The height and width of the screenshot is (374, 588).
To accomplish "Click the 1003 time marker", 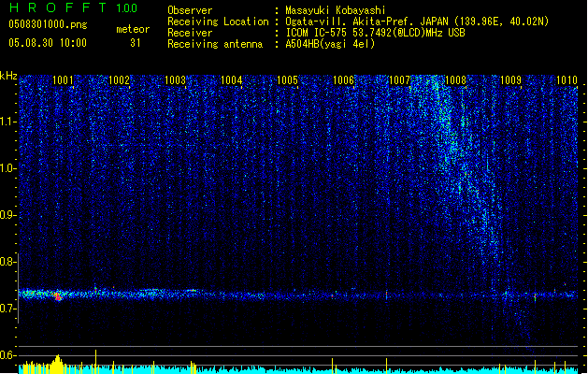I will click(175, 80).
